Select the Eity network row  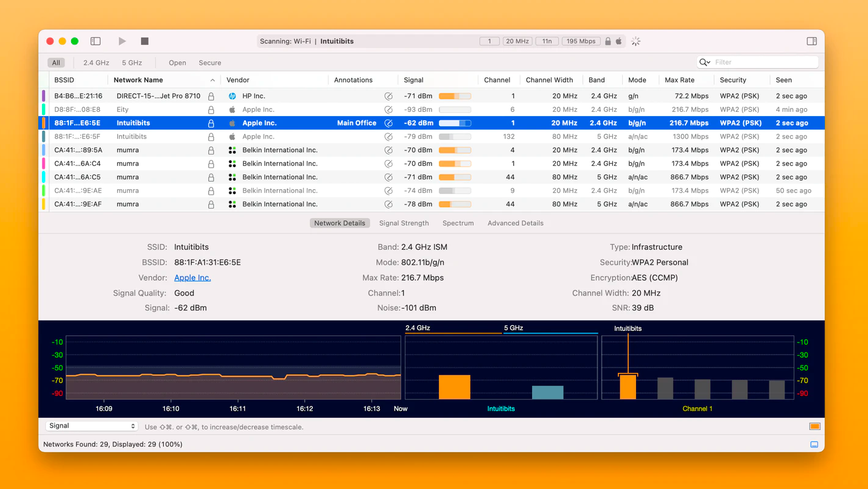coord(432,109)
